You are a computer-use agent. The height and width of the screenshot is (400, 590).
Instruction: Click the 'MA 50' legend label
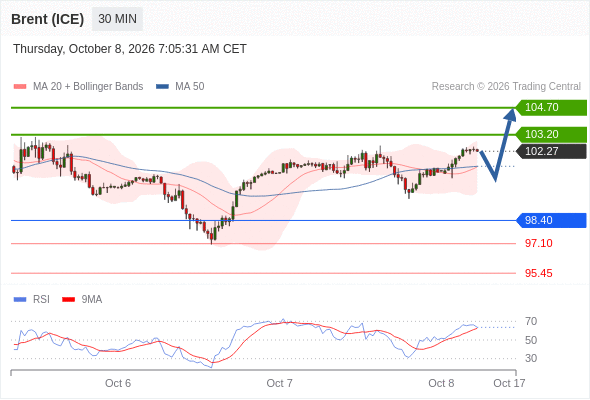coord(190,87)
